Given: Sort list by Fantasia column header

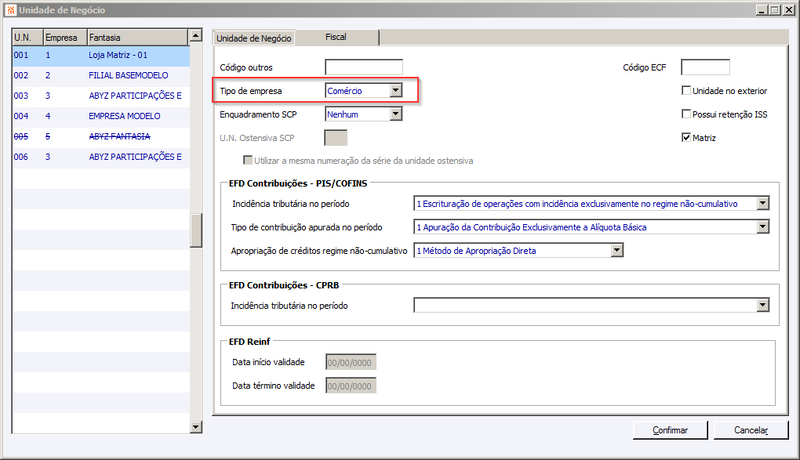Looking at the screenshot, I should click(138, 37).
